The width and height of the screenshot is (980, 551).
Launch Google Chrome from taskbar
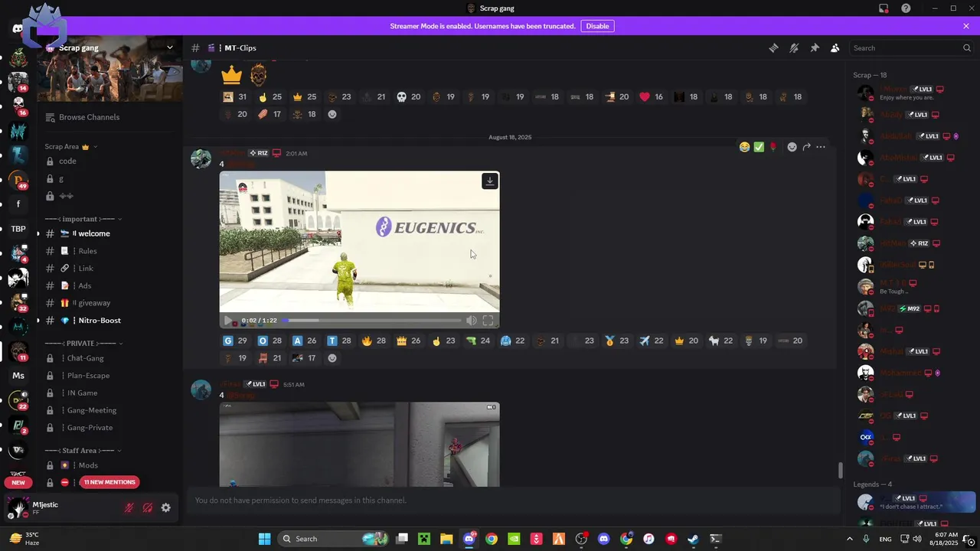pyautogui.click(x=492, y=539)
